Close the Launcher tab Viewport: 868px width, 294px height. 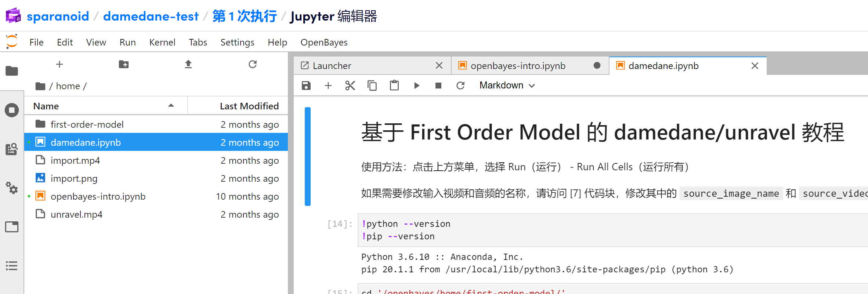pyautogui.click(x=439, y=66)
